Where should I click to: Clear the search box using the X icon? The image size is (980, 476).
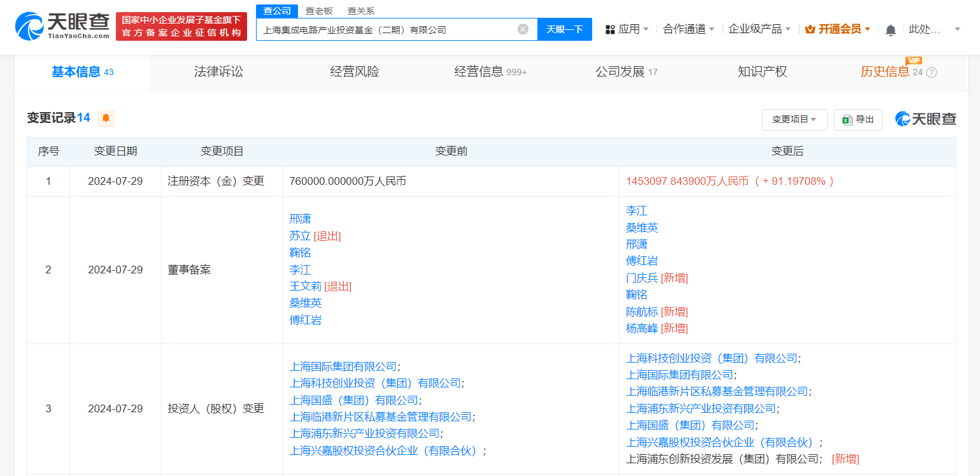click(x=523, y=29)
